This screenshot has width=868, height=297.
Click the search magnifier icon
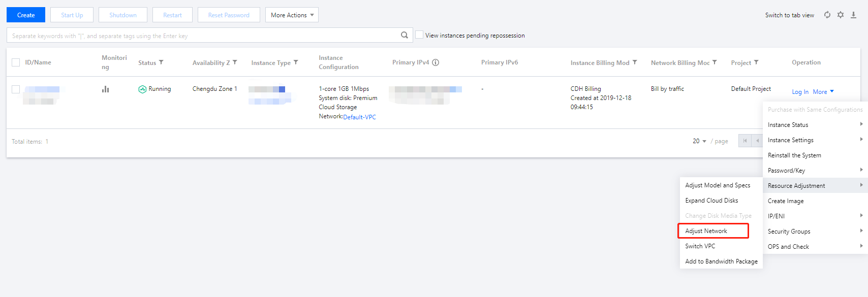click(x=404, y=35)
